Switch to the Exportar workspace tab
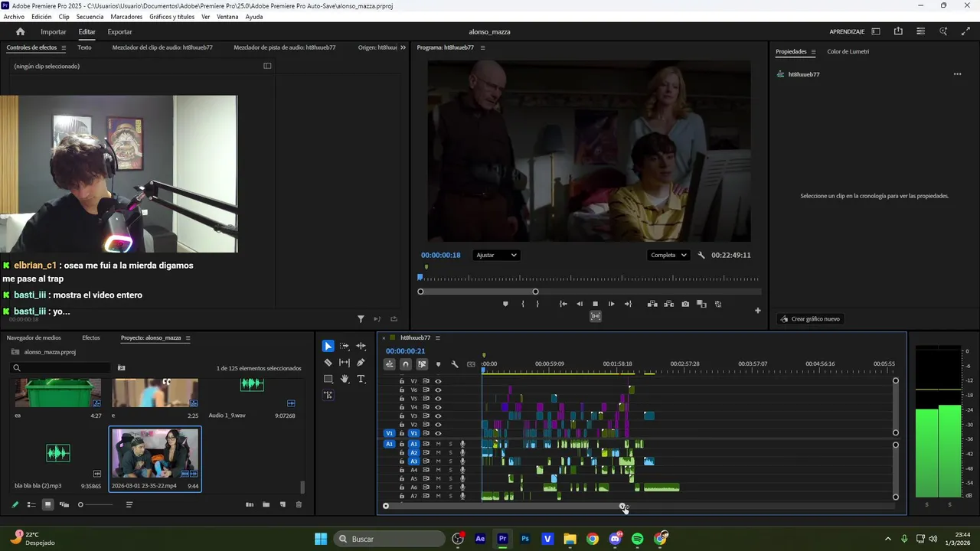 point(119,32)
